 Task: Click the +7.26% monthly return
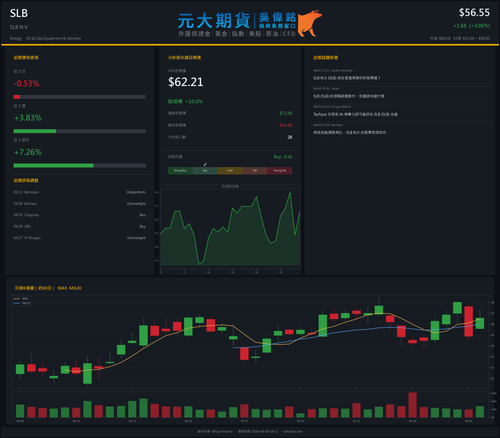click(x=28, y=152)
